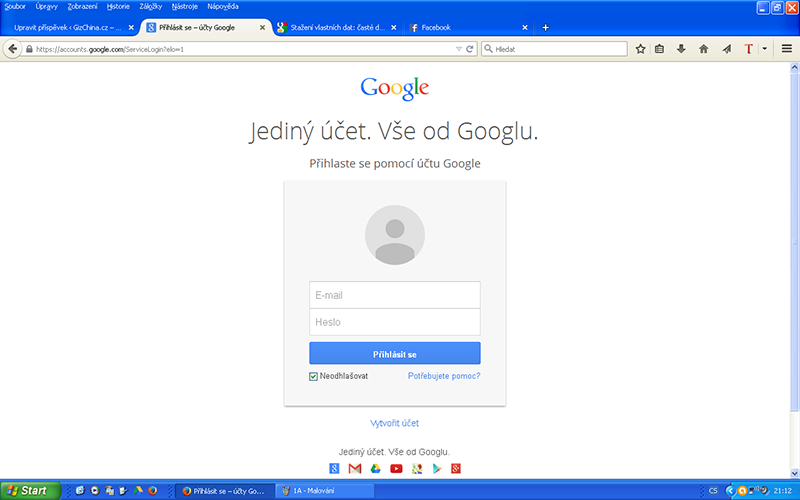Bookmark this page with the star icon
The image size is (800, 500).
640,49
